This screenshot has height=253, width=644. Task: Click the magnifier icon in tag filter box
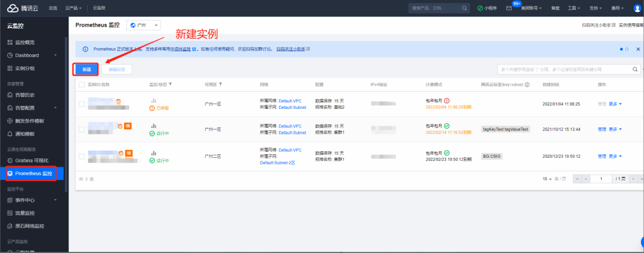pos(634,69)
